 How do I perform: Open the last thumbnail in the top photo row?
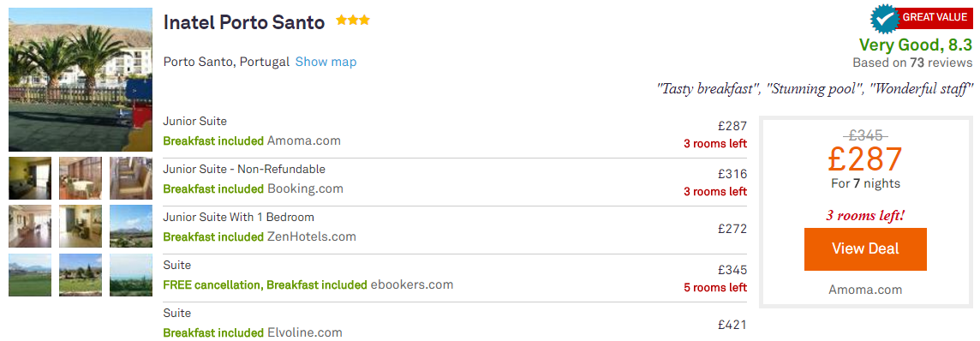click(x=131, y=178)
